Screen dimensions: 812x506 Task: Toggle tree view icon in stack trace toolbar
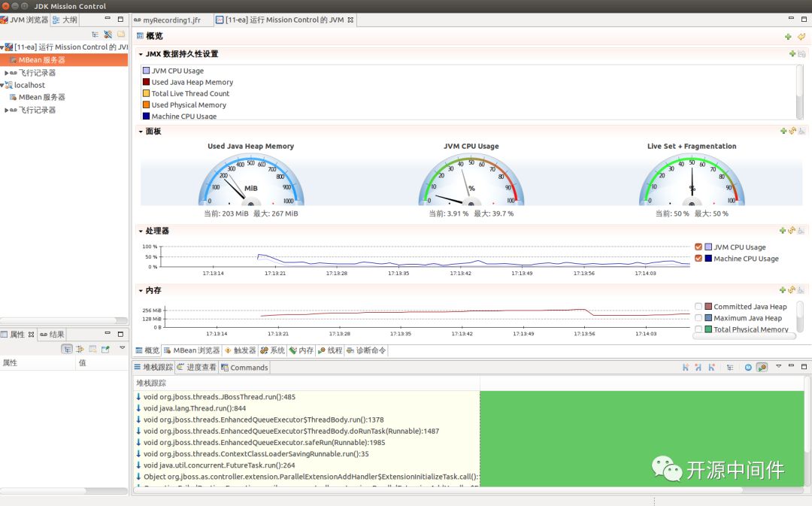tap(730, 368)
